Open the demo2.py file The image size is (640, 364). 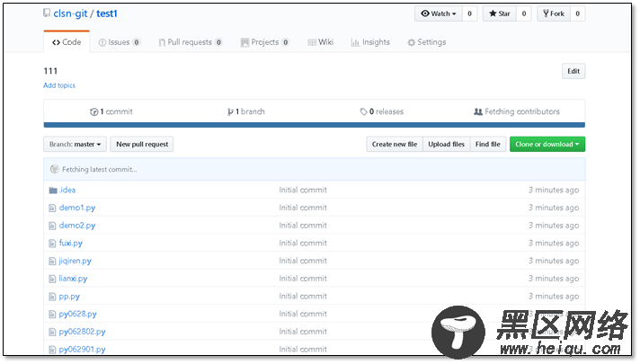77,226
